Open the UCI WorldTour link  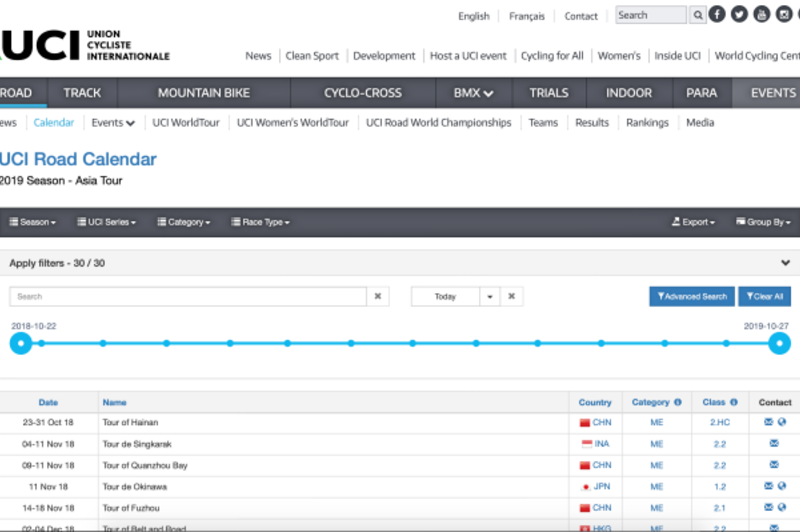(186, 123)
